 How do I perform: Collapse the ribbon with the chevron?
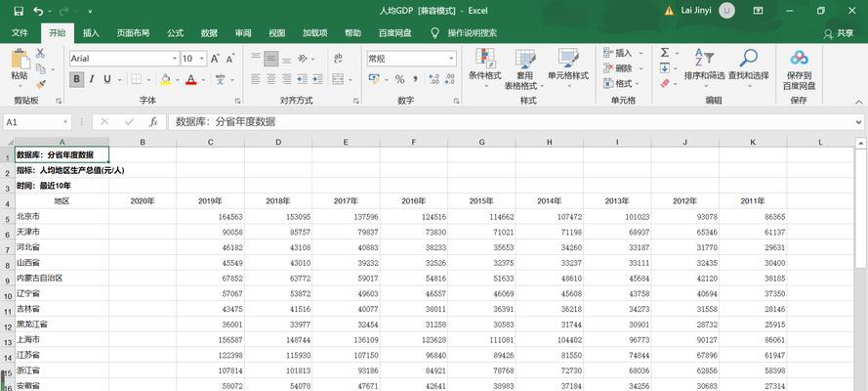(x=858, y=102)
